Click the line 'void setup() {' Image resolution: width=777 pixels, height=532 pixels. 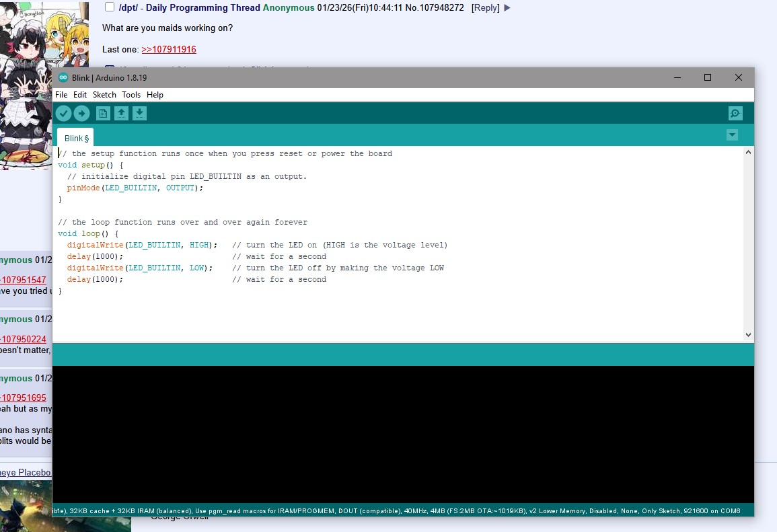pos(91,165)
